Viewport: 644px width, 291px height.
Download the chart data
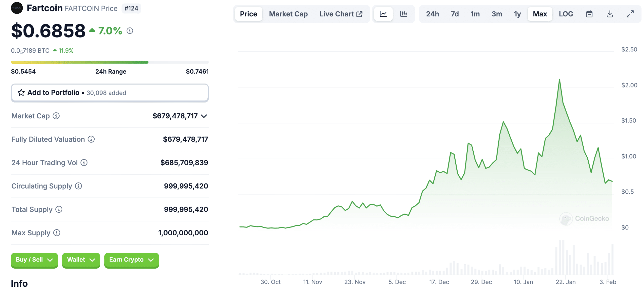(x=610, y=14)
